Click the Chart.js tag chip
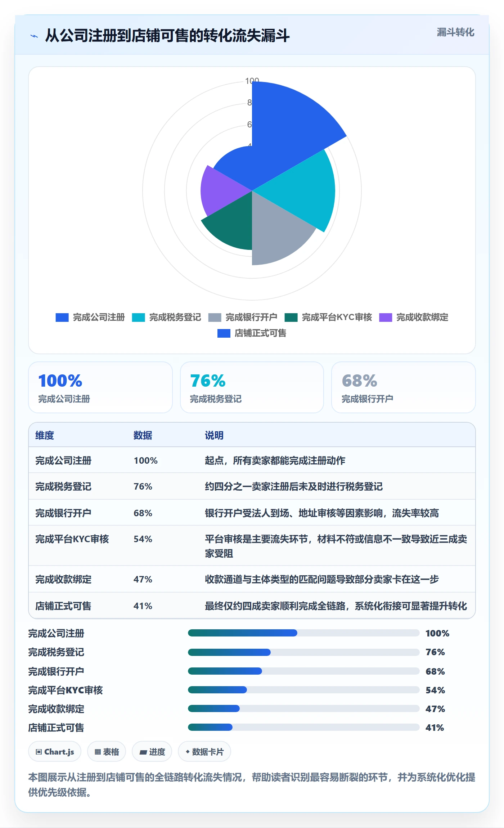The image size is (504, 828). click(55, 752)
